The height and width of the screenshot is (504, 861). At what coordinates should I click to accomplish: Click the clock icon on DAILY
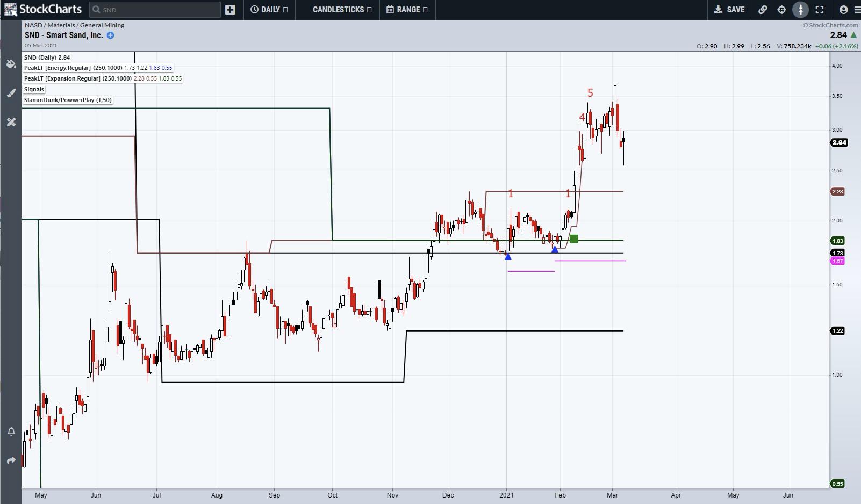[254, 10]
